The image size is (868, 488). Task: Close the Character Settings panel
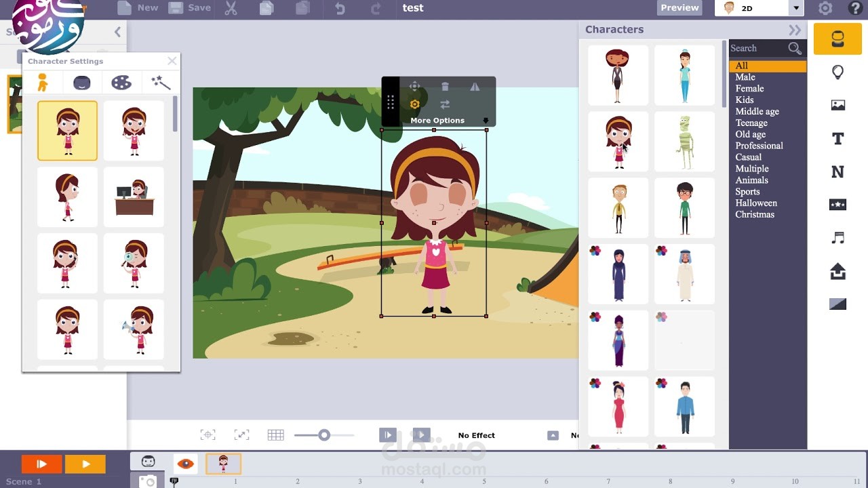[172, 61]
